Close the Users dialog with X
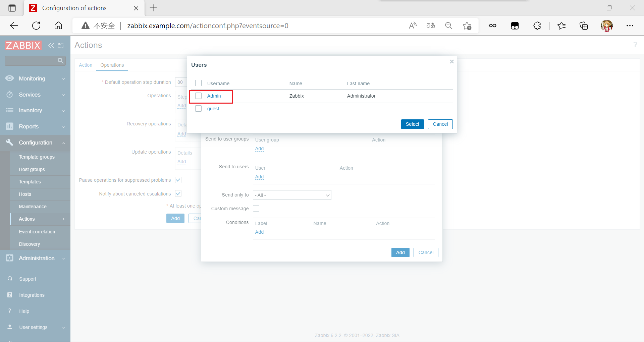The image size is (644, 342). click(x=452, y=61)
